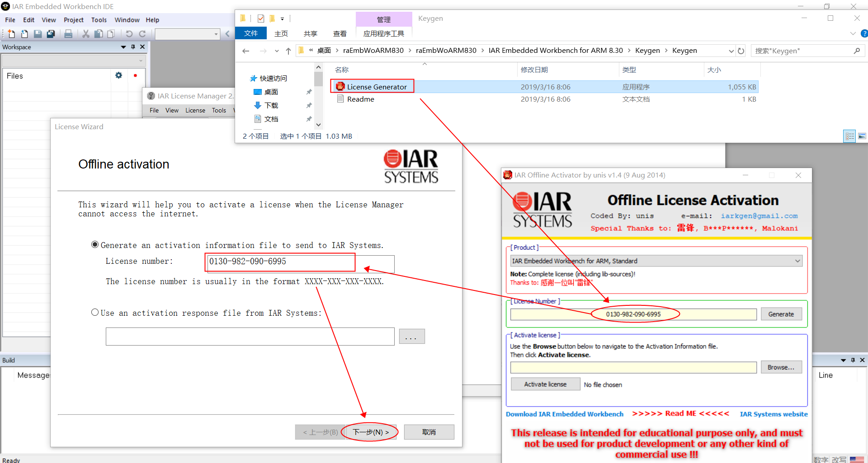Pin the Build panel
The height and width of the screenshot is (463, 868).
click(853, 360)
